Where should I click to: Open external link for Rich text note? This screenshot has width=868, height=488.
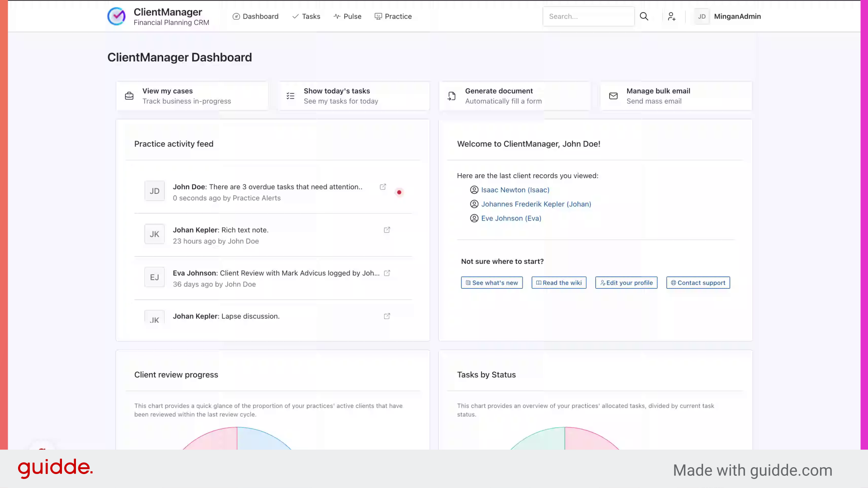click(387, 230)
